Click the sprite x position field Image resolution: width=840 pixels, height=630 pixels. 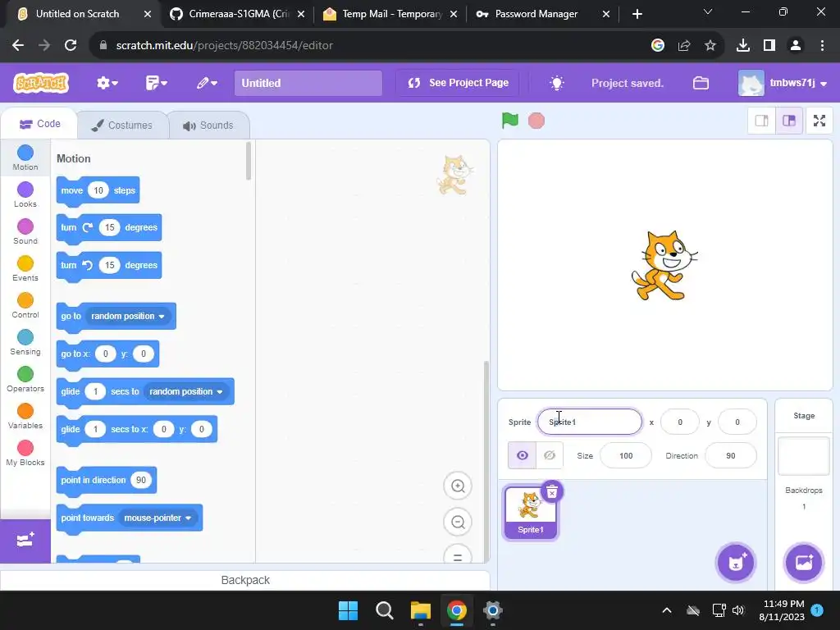click(680, 422)
